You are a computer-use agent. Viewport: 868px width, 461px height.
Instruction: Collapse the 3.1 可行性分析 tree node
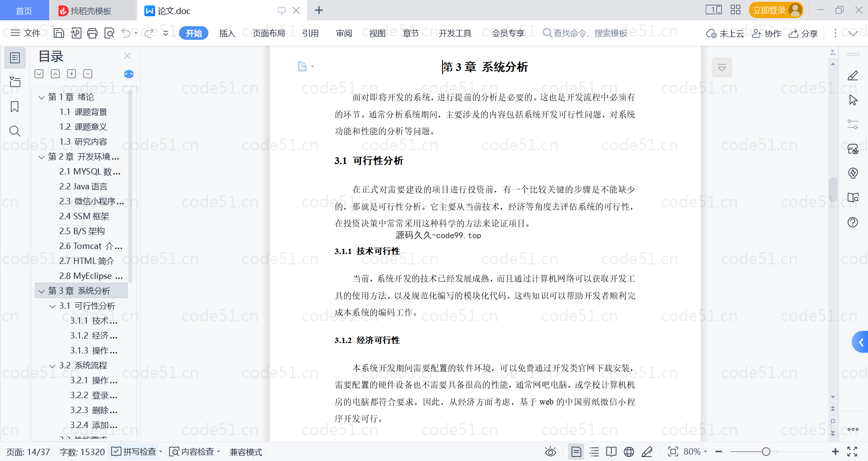pyautogui.click(x=52, y=306)
